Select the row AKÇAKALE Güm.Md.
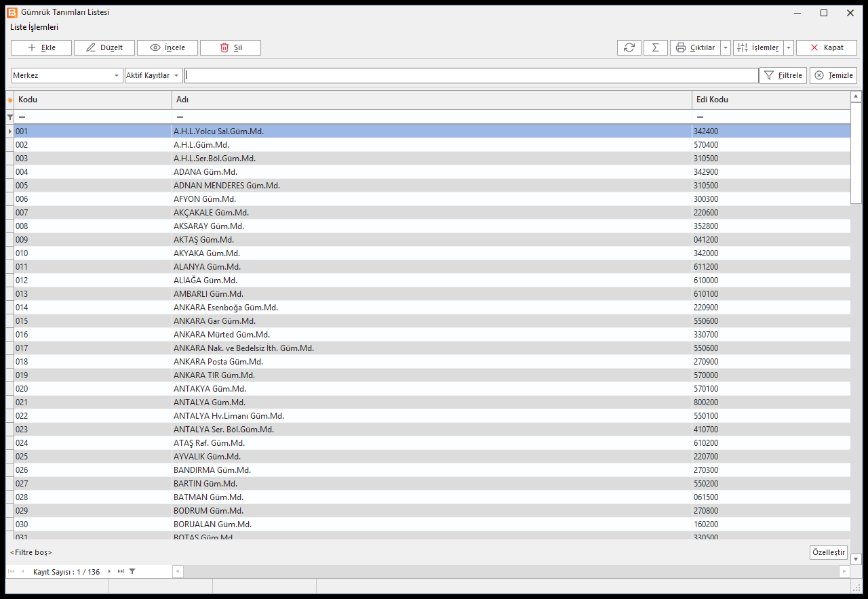This screenshot has width=868, height=599. coord(433,213)
